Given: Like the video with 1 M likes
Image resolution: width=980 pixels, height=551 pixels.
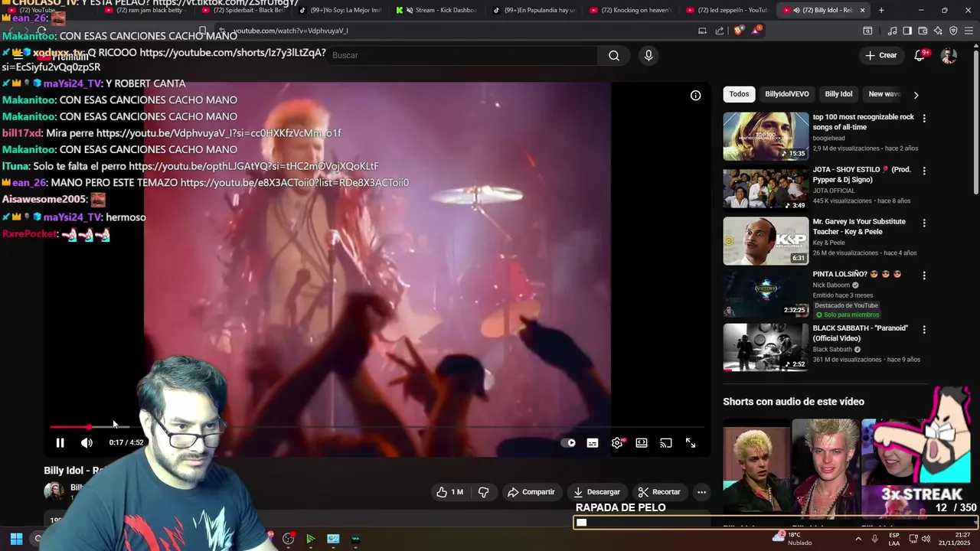Looking at the screenshot, I should [x=450, y=492].
